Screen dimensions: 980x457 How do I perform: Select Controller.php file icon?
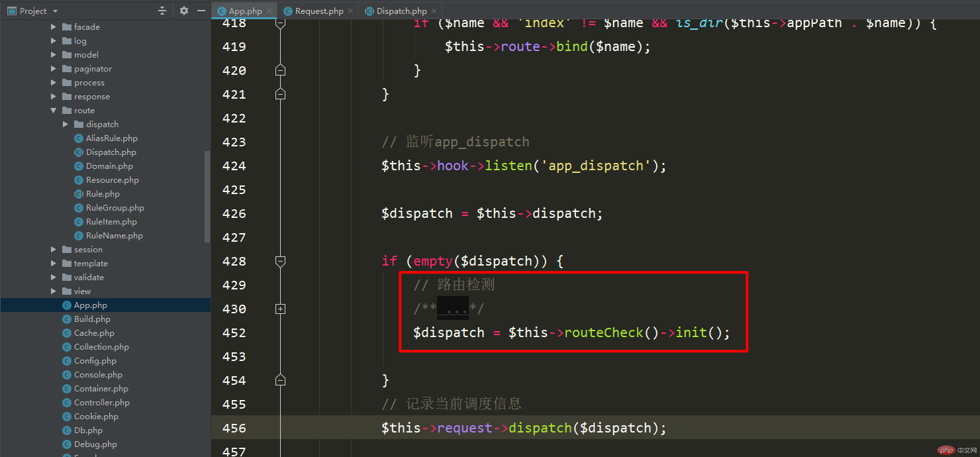tap(67, 403)
